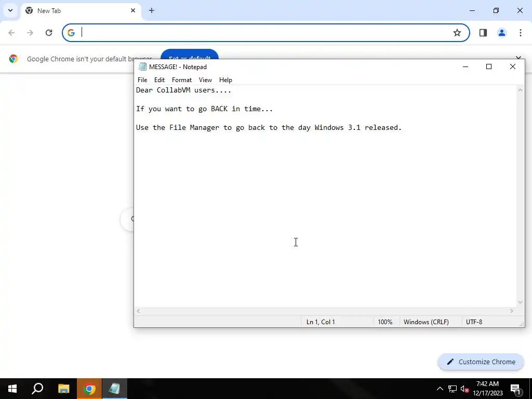Maximize the MESSAGE! Notepad window
The image size is (532, 399).
(x=489, y=66)
